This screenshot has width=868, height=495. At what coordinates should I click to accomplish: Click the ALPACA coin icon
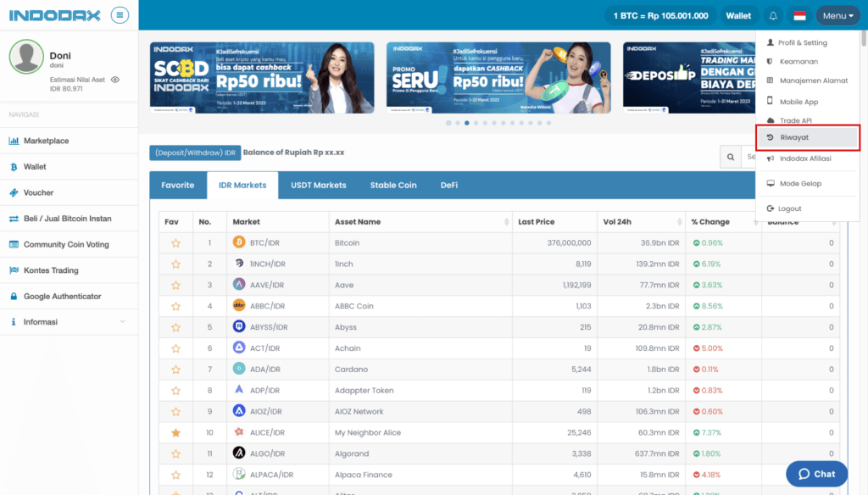(238, 474)
